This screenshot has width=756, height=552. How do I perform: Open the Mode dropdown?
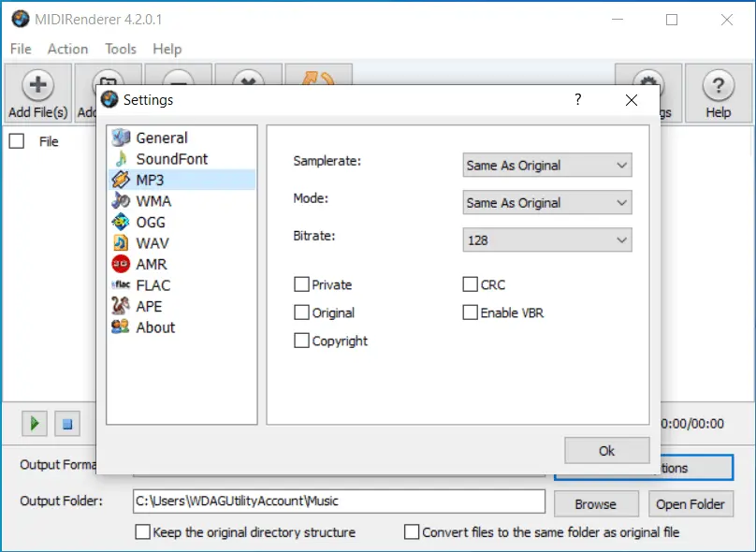pos(547,203)
